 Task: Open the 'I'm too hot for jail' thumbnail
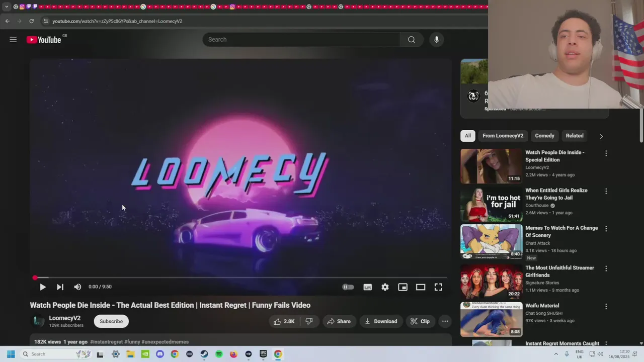492,204
